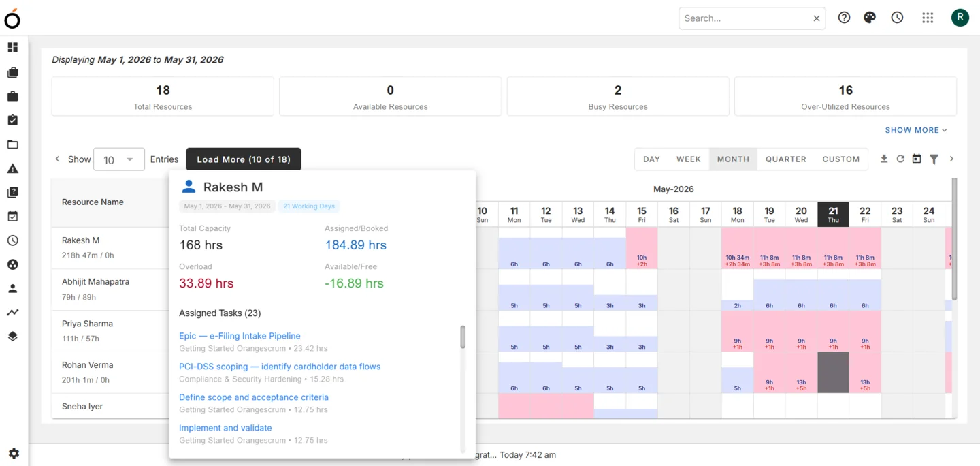The width and height of the screenshot is (980, 466).
Task: Open the calendar check icon in sidebar
Action: click(13, 217)
